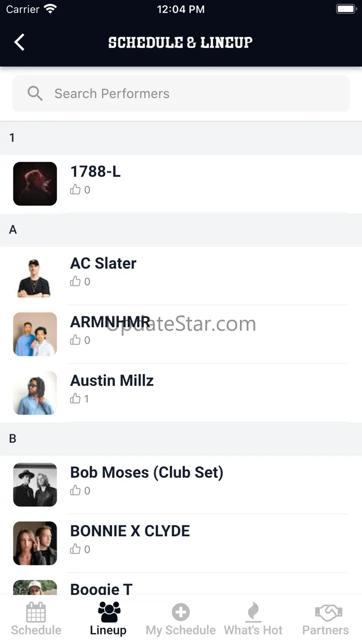
Task: Tap the ARMNHMR duo photo
Action: tap(35, 334)
